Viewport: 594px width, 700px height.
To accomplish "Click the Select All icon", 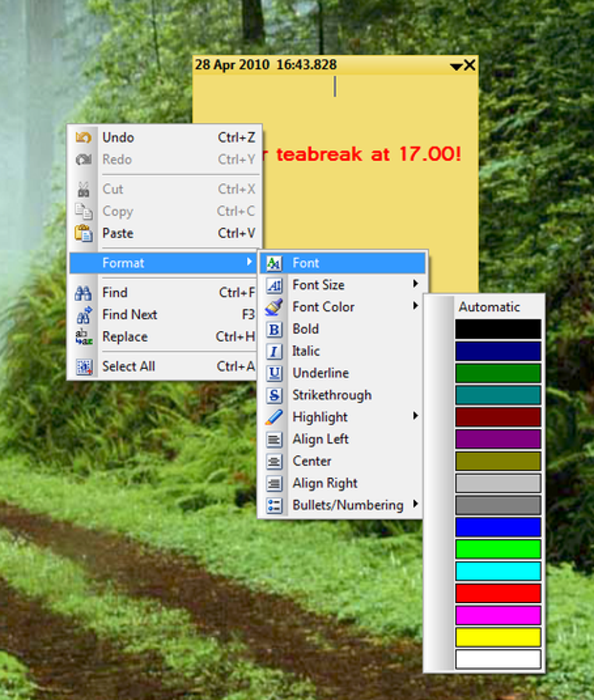I will coord(84,367).
